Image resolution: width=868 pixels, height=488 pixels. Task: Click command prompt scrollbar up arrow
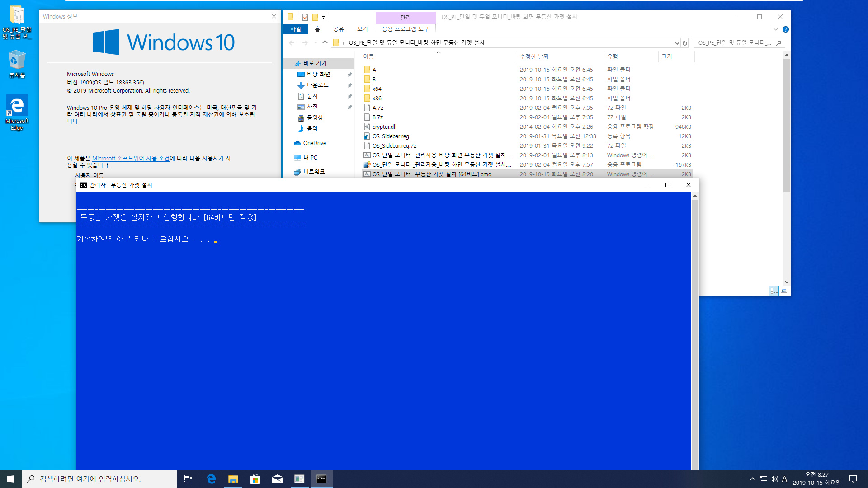pos(695,196)
